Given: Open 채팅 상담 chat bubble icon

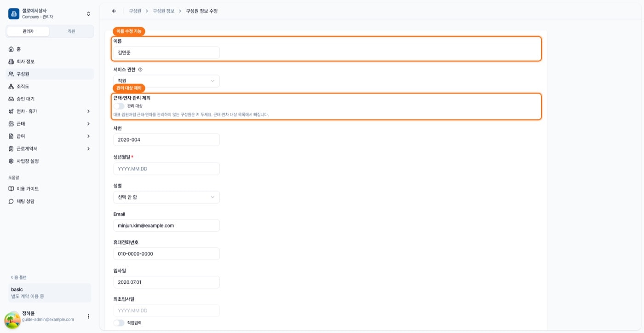Looking at the screenshot, I should click(x=11, y=201).
